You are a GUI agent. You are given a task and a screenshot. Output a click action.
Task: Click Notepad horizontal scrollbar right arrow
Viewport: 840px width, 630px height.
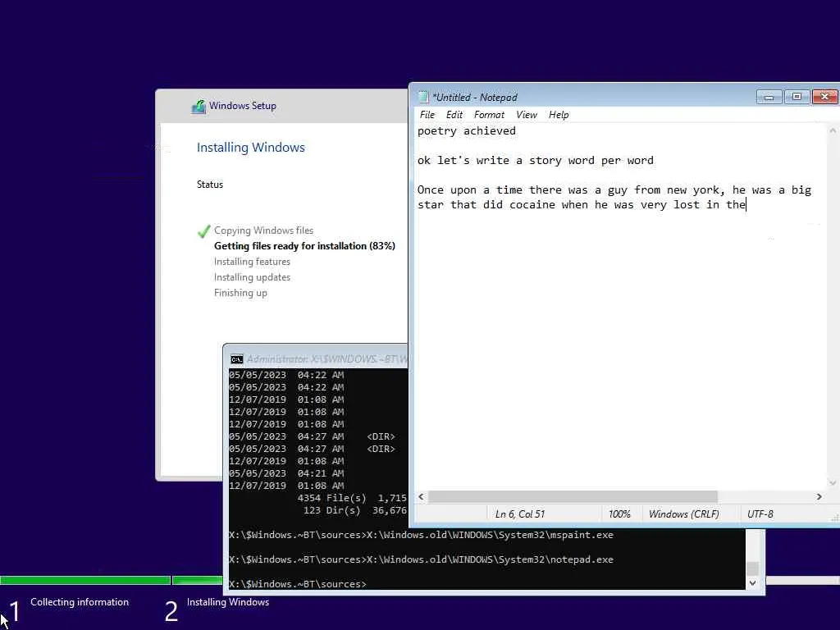coord(819,496)
